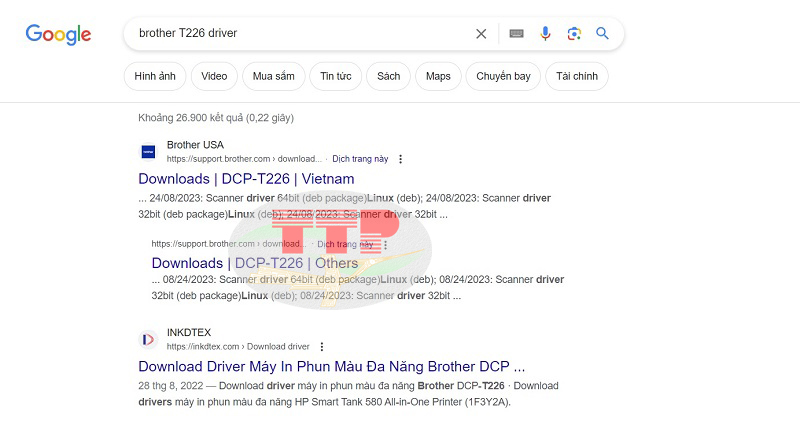Open three-dot menu for Brother USA result
Screen dimensions: 800x432
coord(401,159)
